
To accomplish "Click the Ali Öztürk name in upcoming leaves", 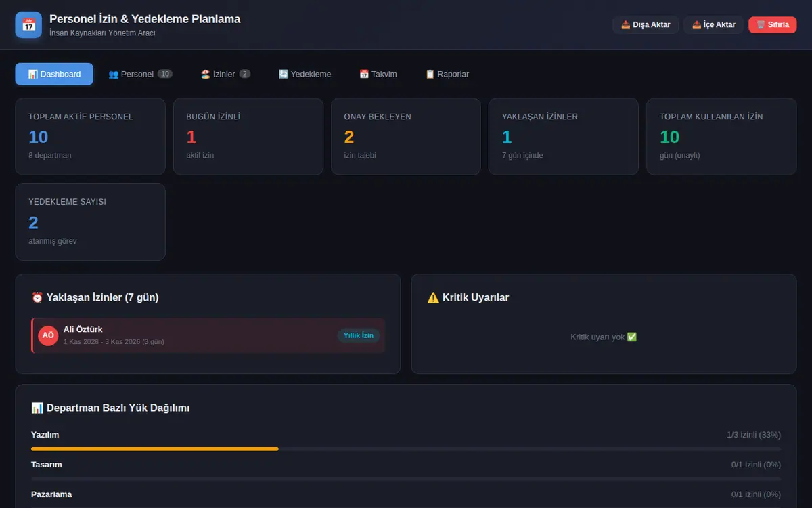I will click(x=83, y=329).
